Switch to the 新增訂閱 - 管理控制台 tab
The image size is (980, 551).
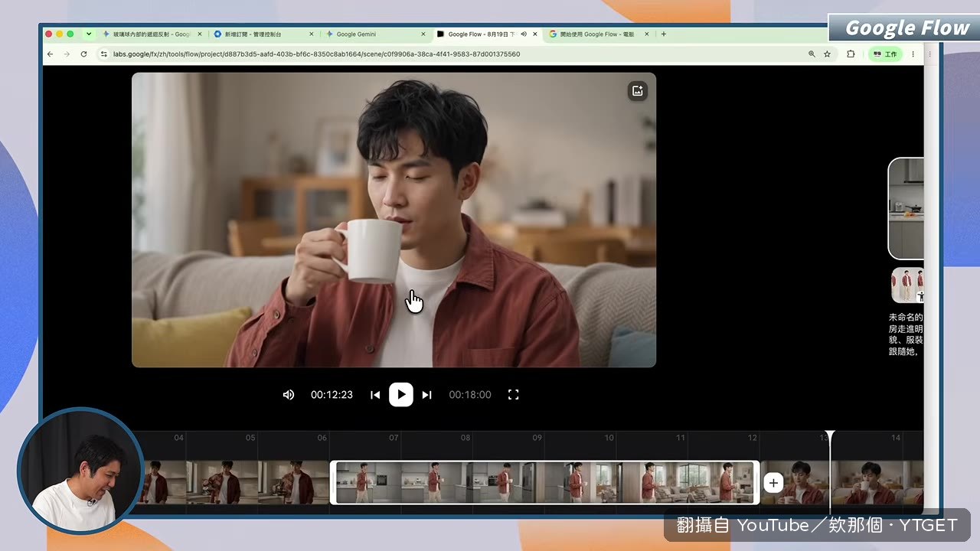click(263, 34)
